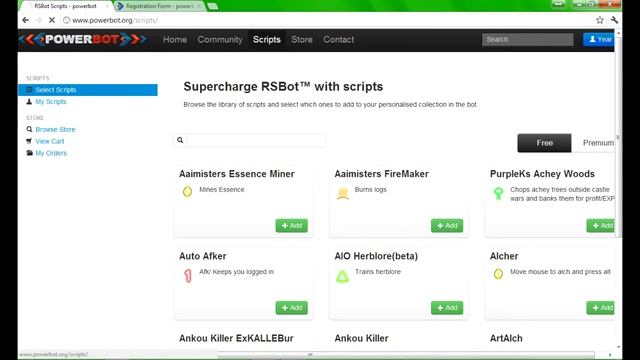Click the AIO Herblore script icon
Screen dimensions: 640x360
pyautogui.click(x=342, y=276)
